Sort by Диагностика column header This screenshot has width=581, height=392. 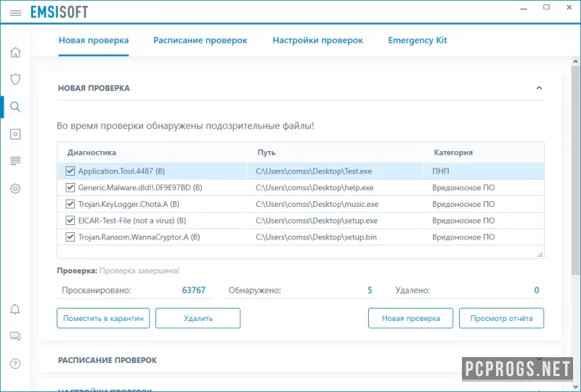coord(92,152)
